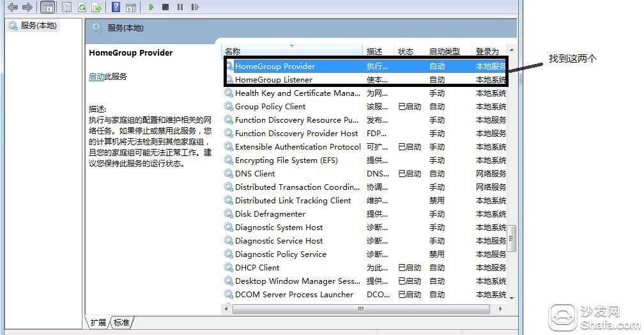Viewport: 644px width, 335px height.
Task: Select the DCOM Server Process Launcher name
Action: (x=294, y=295)
